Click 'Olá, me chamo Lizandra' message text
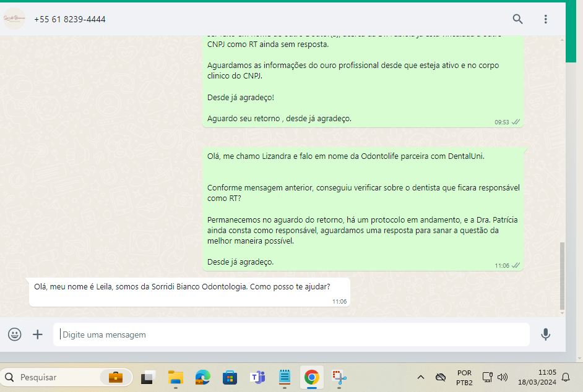The height and width of the screenshot is (392, 583). coord(346,156)
